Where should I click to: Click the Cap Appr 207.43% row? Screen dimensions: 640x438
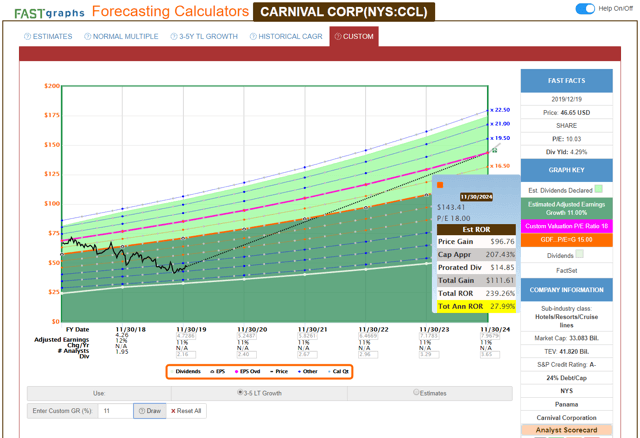click(476, 254)
